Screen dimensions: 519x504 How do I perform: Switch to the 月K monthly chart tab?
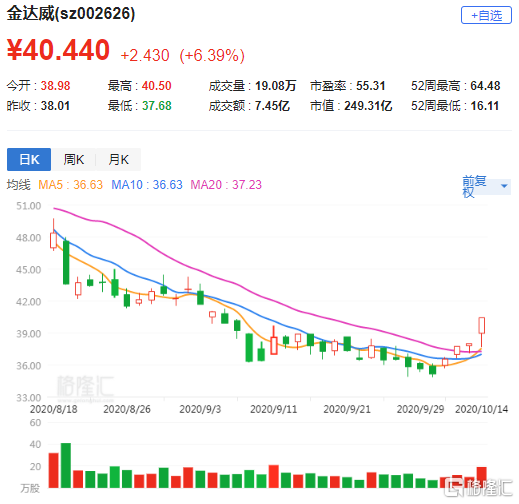[118, 159]
